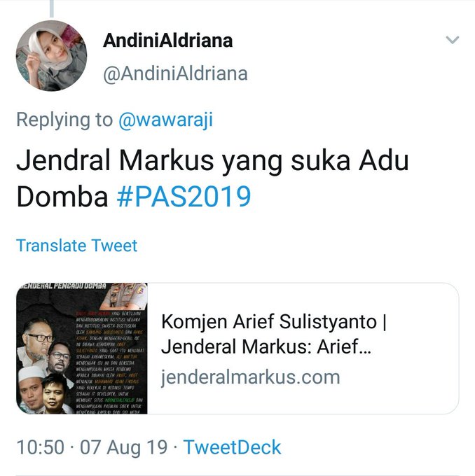
Task: Open AndiniAldriana's profile picture
Action: (x=51, y=56)
